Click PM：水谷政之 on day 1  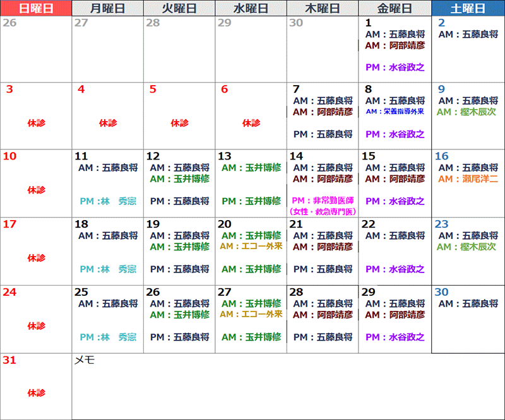(x=395, y=67)
